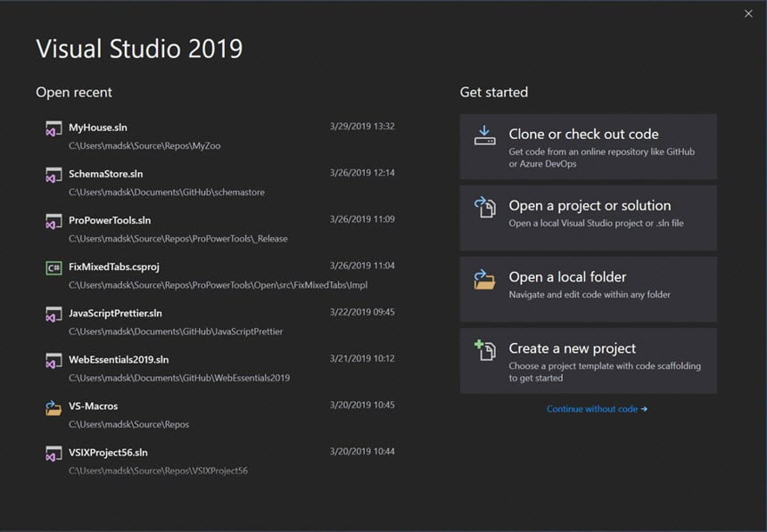Click the timestamp 3/22/2019 09:45
The height and width of the screenshot is (532, 767).
(362, 312)
